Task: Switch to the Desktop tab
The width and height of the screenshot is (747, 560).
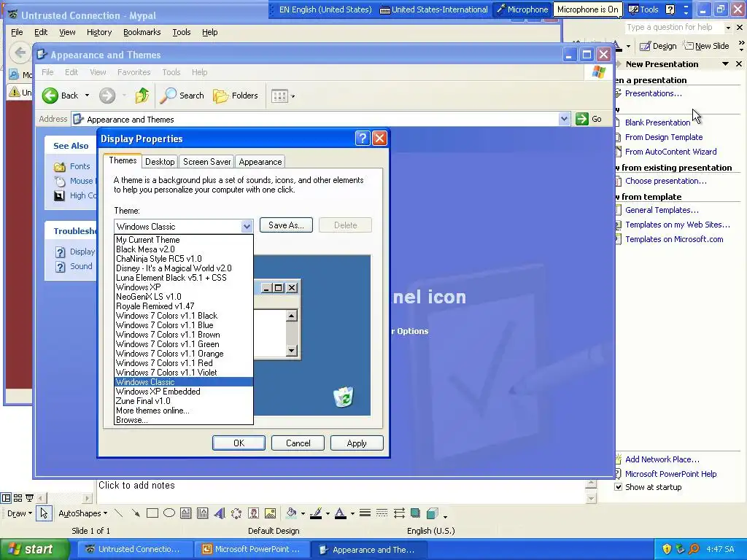Action: coord(160,162)
